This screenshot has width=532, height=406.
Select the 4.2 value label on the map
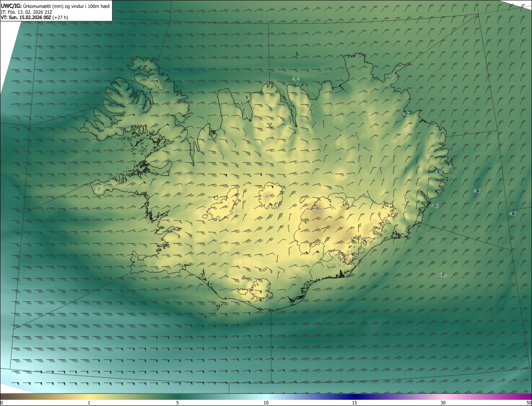[x=406, y=114]
